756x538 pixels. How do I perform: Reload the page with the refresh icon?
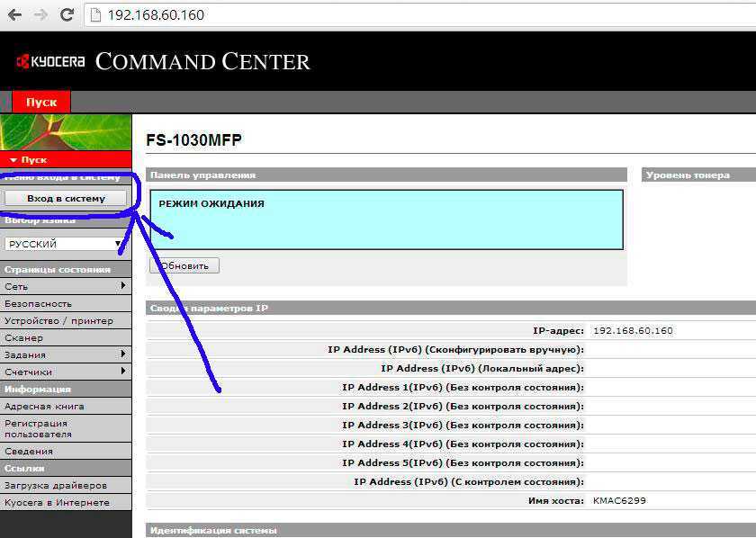point(67,15)
